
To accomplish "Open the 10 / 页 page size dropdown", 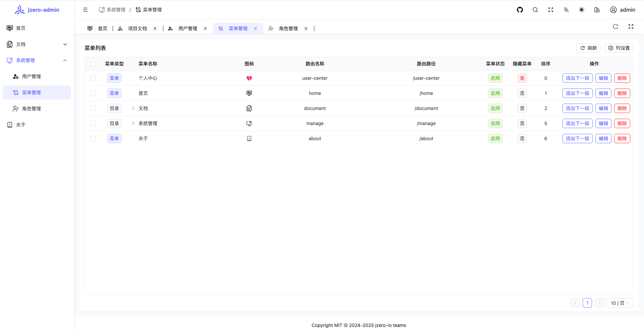I will 620,303.
